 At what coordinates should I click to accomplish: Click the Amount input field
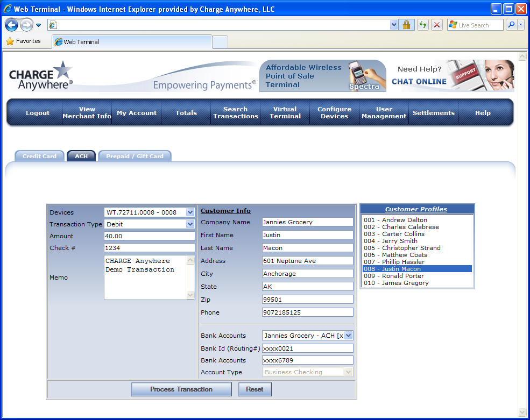(x=149, y=236)
